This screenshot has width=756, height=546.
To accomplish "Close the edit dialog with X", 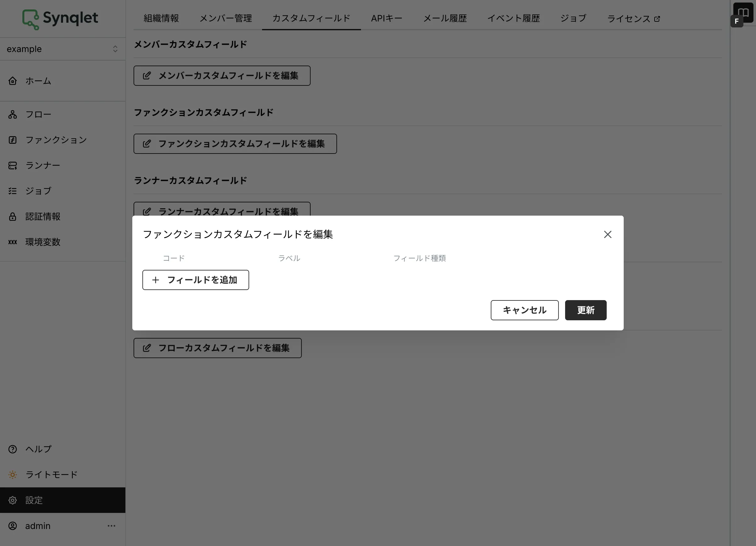I will click(608, 235).
